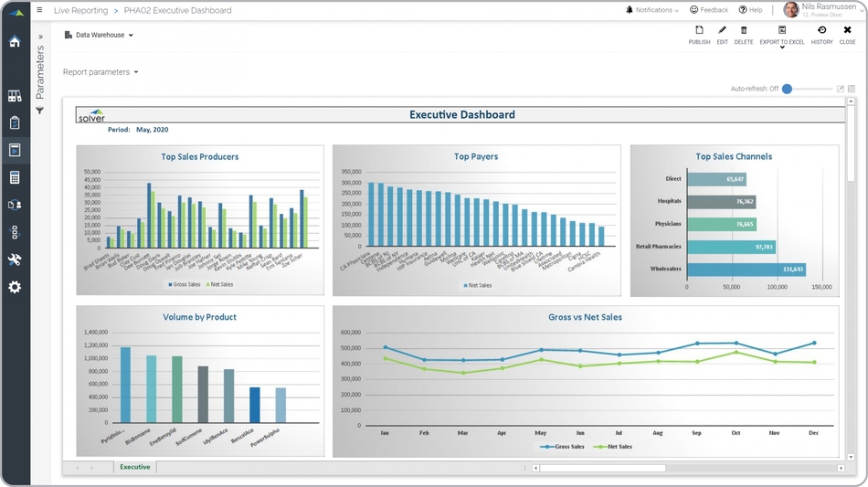Open settings gear in left sidebar

[x=15, y=287]
